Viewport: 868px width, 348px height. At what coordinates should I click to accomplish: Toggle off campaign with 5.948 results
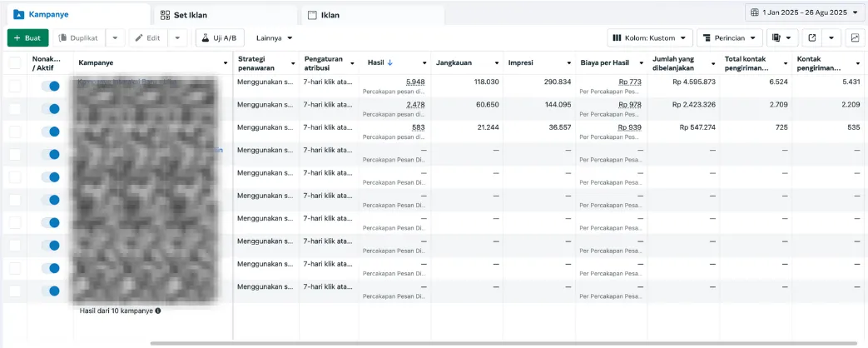tap(51, 86)
